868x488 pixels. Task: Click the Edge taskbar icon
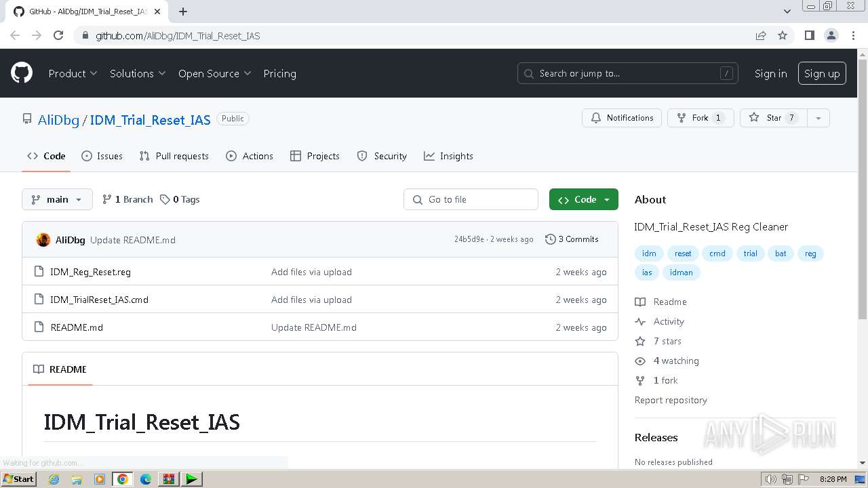point(146,479)
